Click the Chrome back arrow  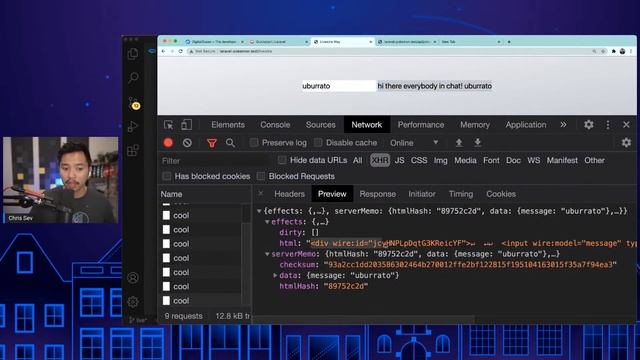[x=164, y=51]
